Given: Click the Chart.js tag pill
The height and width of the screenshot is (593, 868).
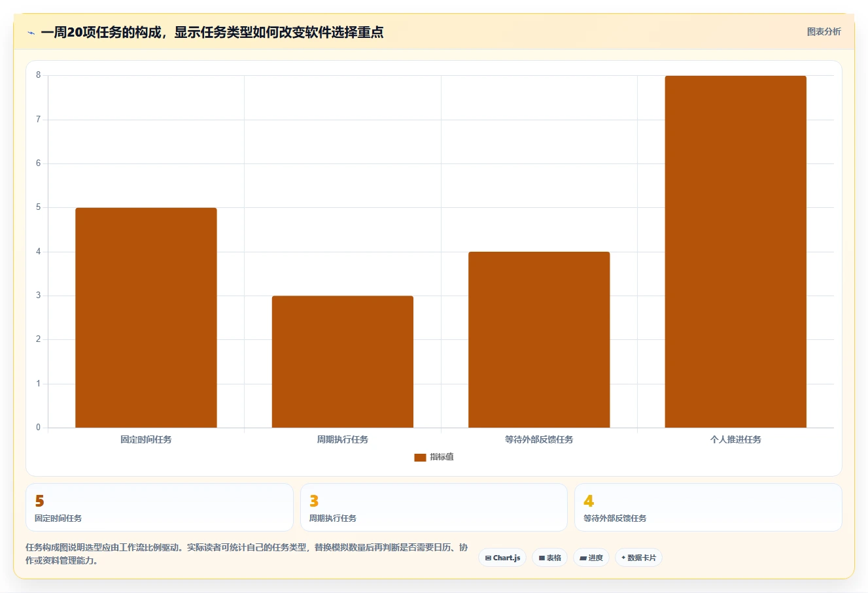Looking at the screenshot, I should coord(502,558).
